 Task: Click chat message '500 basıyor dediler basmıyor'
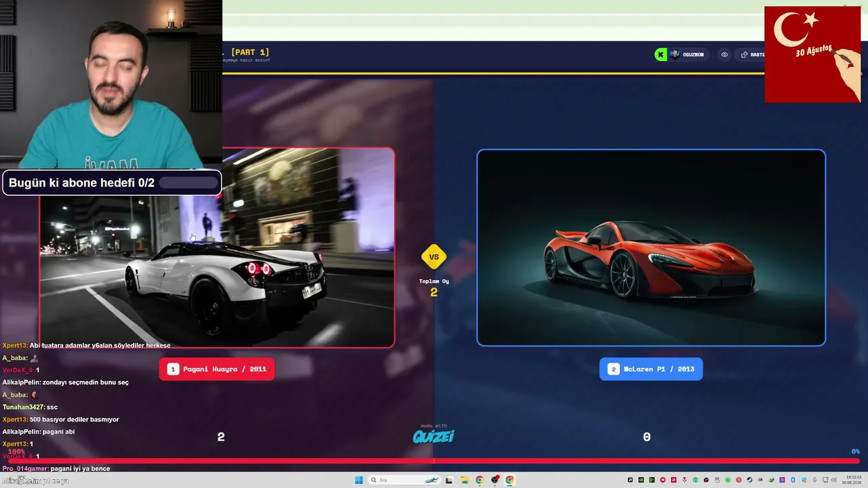point(75,420)
